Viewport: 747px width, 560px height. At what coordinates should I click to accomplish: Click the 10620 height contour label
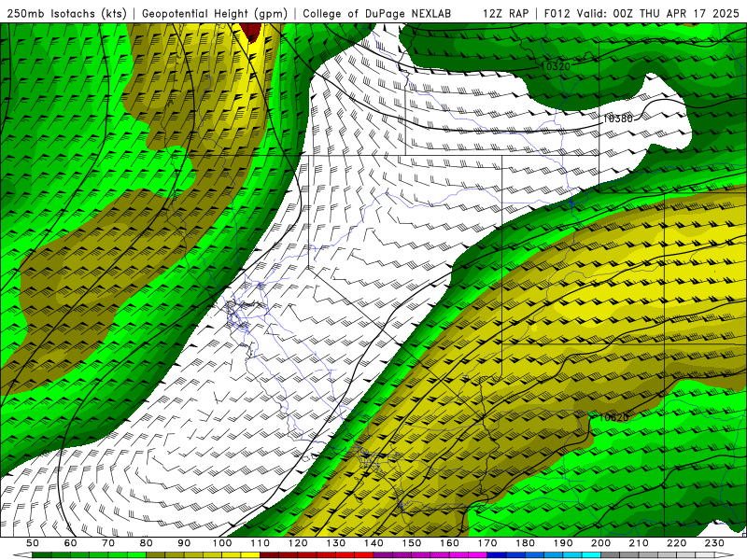[613, 417]
